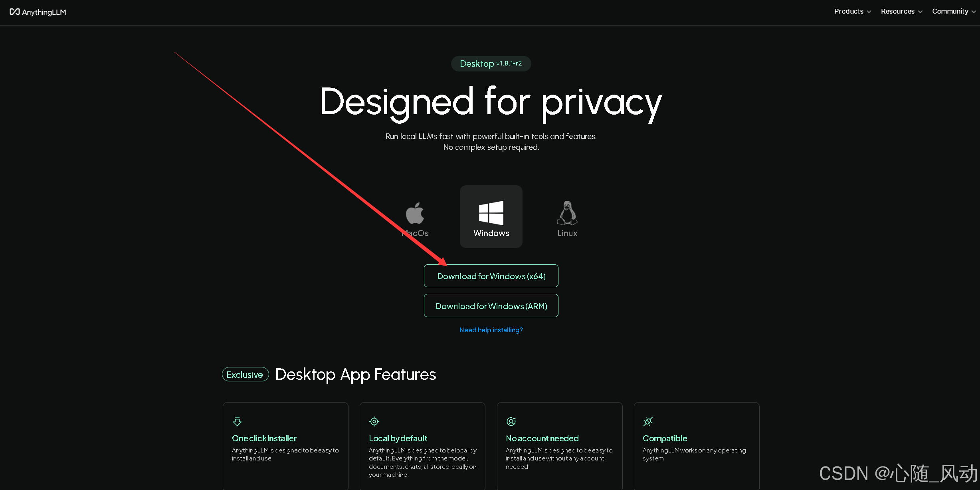Image resolution: width=980 pixels, height=490 pixels.
Task: Download for Windows (x64)
Action: coord(491,276)
